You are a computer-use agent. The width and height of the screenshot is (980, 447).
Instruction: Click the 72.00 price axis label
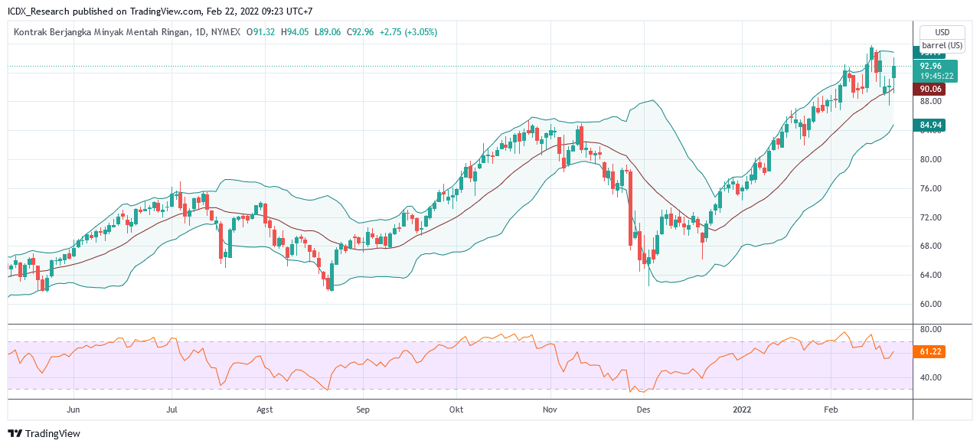930,217
